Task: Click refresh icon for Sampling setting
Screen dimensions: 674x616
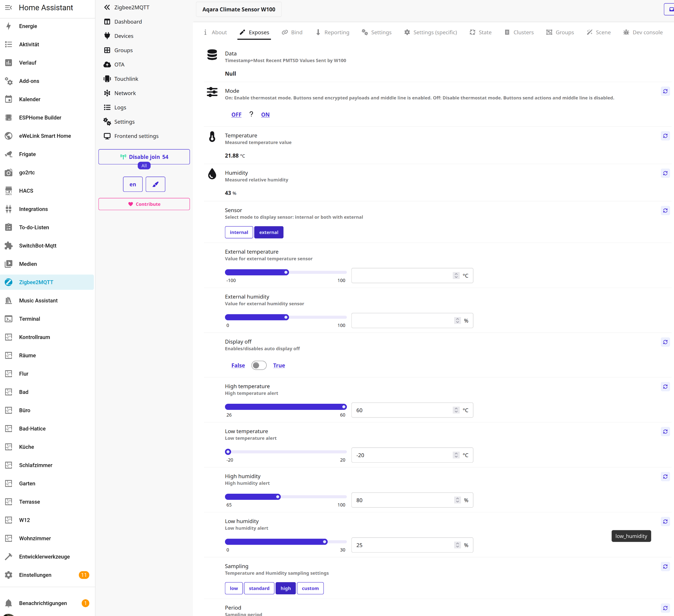Action: click(x=665, y=567)
